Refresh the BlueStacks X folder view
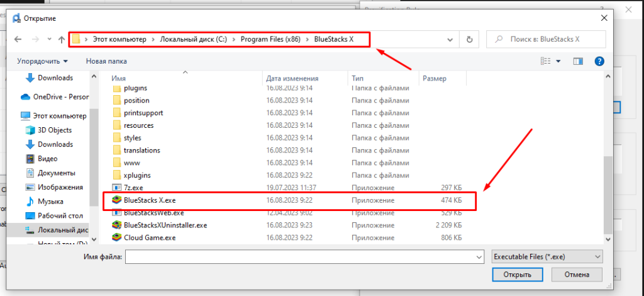Image resolution: width=644 pixels, height=296 pixels. [x=469, y=40]
